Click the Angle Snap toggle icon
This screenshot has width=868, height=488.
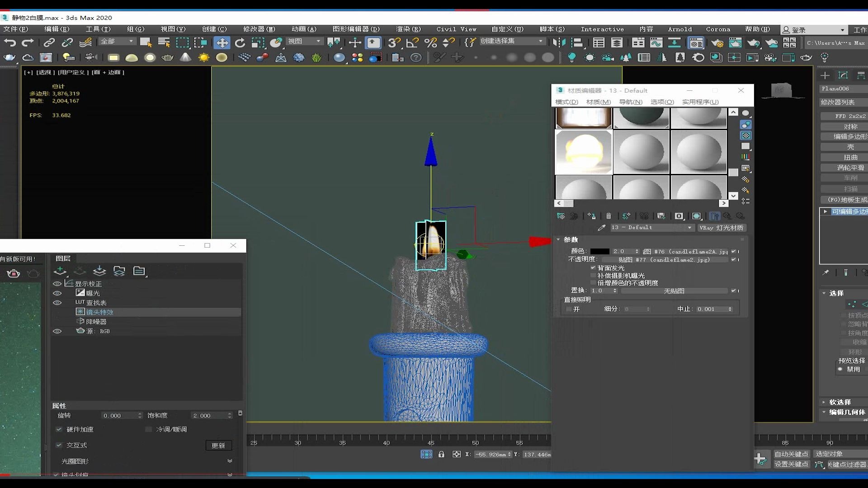pyautogui.click(x=412, y=42)
